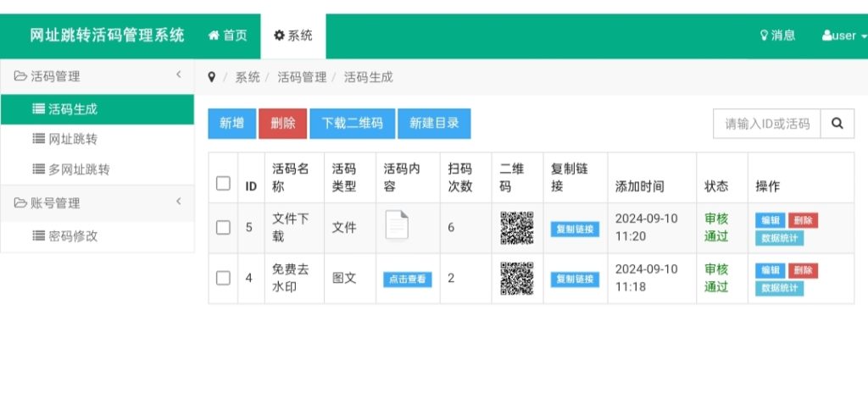This screenshot has height=404, width=868.
Task: Click the 下载二维码 button
Action: click(352, 124)
